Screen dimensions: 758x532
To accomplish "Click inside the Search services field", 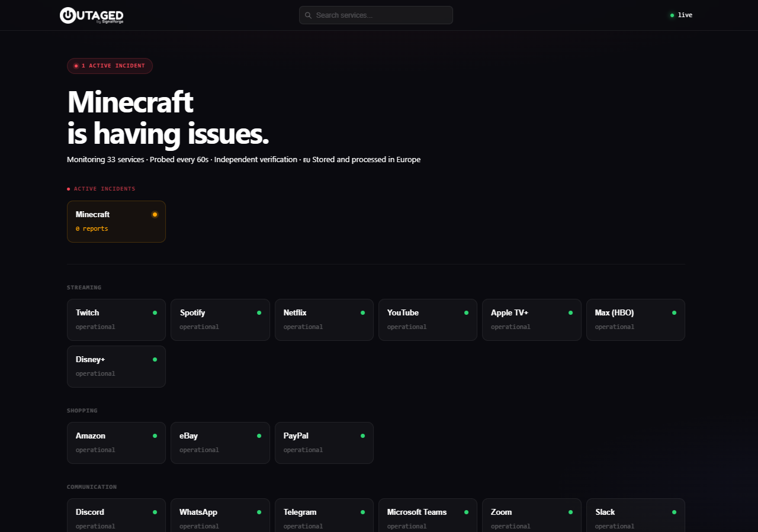I will coord(375,15).
